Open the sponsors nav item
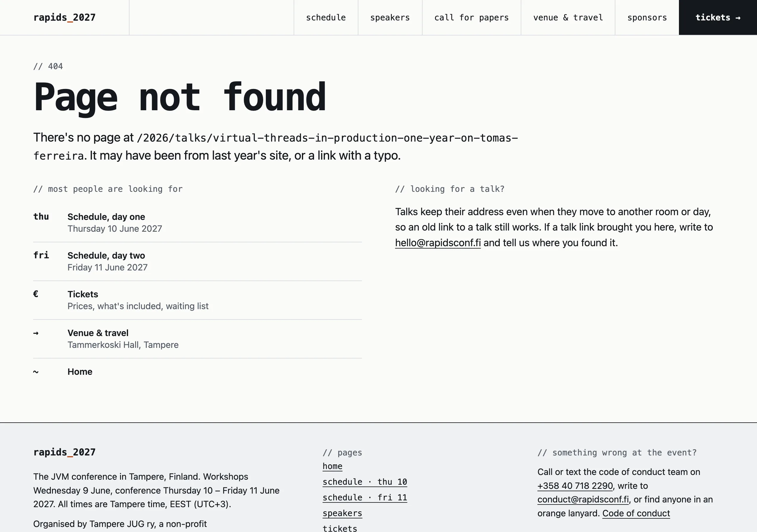Viewport: 757px width, 532px height. point(647,17)
